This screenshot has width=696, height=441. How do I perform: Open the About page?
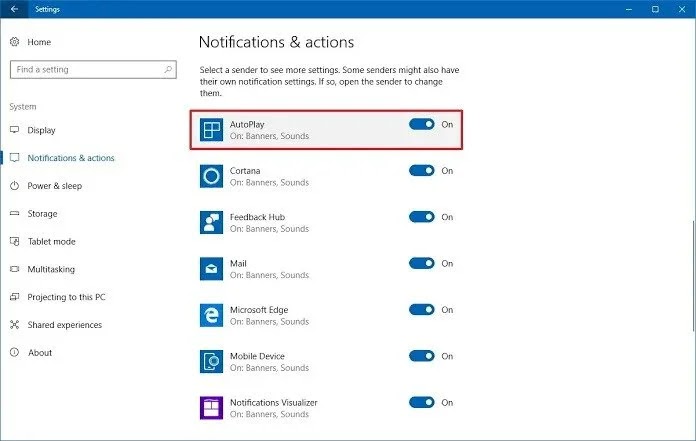(x=40, y=353)
